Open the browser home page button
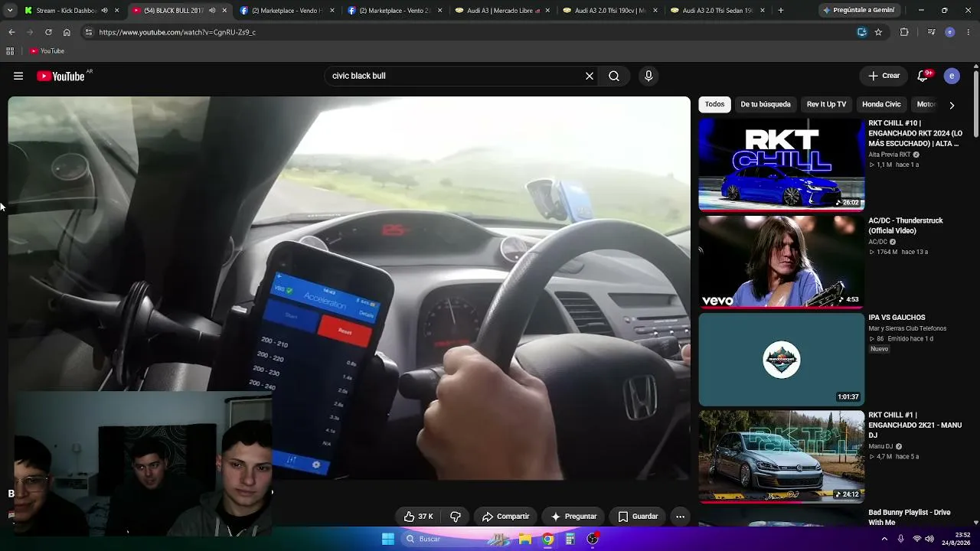Image resolution: width=980 pixels, height=551 pixels. tap(67, 32)
